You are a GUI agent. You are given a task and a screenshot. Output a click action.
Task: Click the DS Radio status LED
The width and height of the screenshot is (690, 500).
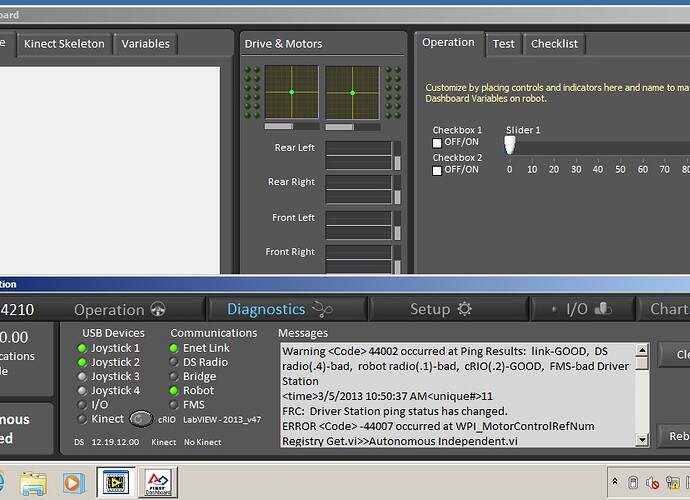pyautogui.click(x=174, y=362)
